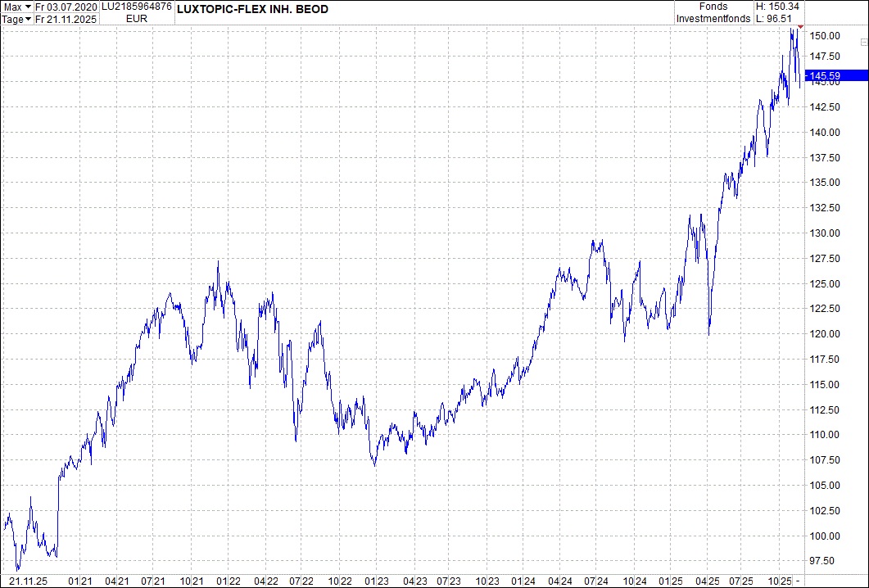The image size is (869, 588).
Task: Click the Investmentfonds label
Action: [713, 19]
